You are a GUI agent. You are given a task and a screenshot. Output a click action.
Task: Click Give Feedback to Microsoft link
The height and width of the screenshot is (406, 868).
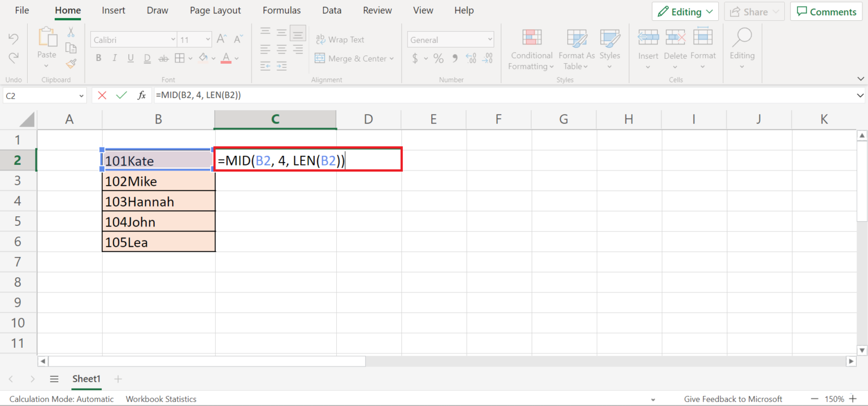tap(733, 399)
